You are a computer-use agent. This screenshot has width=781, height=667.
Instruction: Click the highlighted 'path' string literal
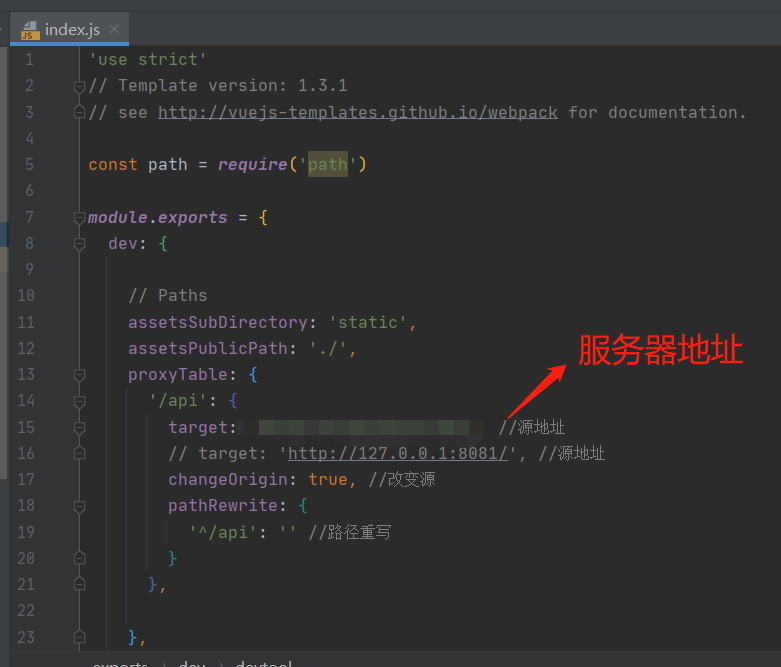click(328, 164)
